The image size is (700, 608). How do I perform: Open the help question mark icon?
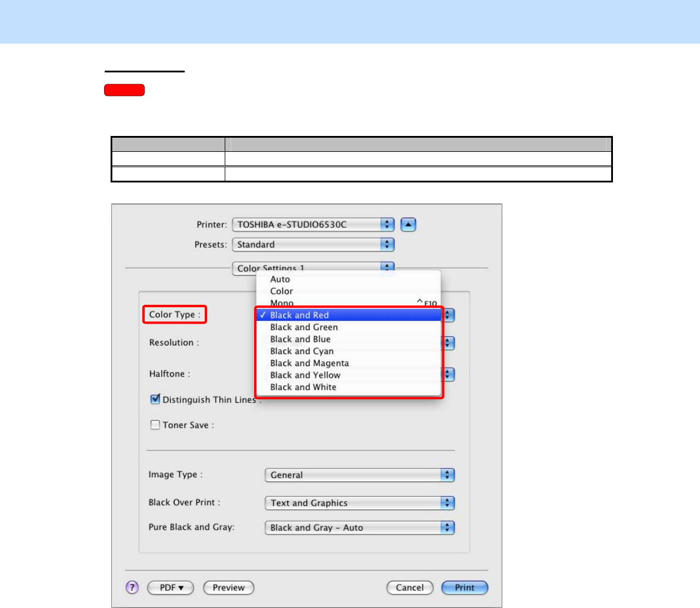(132, 587)
